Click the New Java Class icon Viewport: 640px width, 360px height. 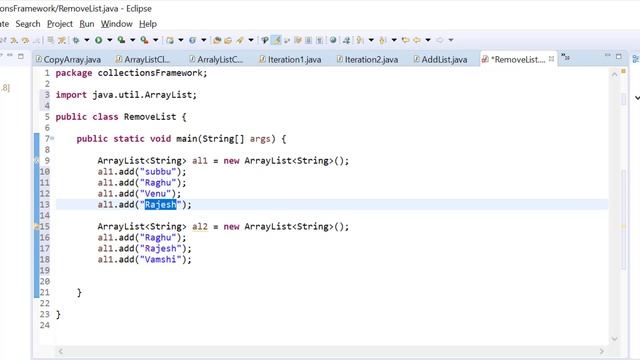192,40
